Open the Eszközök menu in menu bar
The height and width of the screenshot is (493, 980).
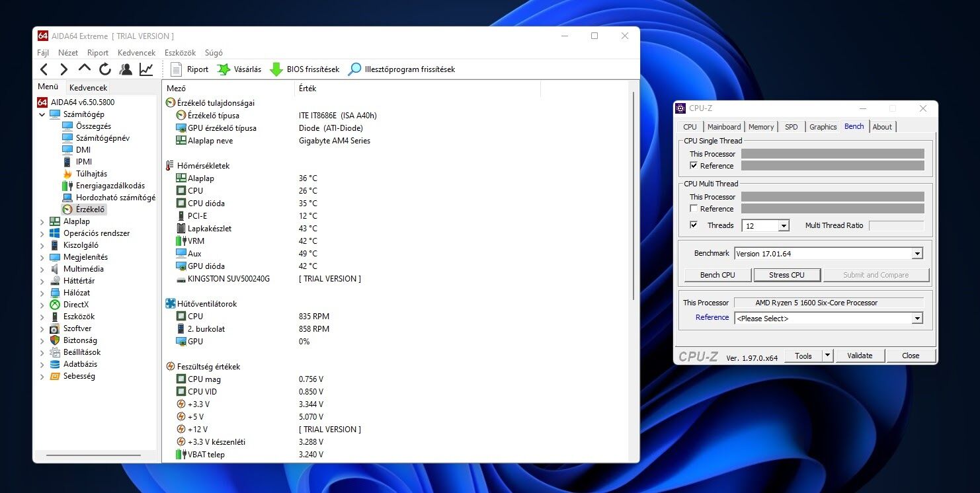pos(180,53)
